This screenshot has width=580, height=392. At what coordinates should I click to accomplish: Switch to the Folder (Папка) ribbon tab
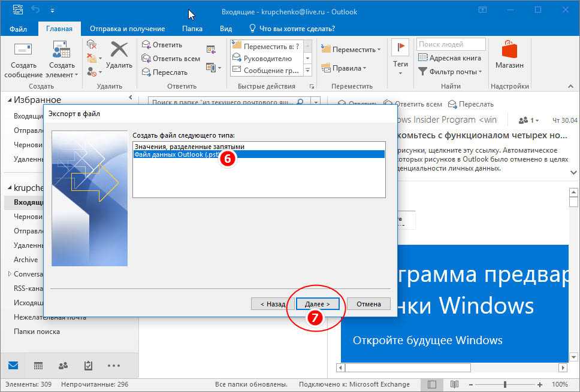pyautogui.click(x=192, y=28)
